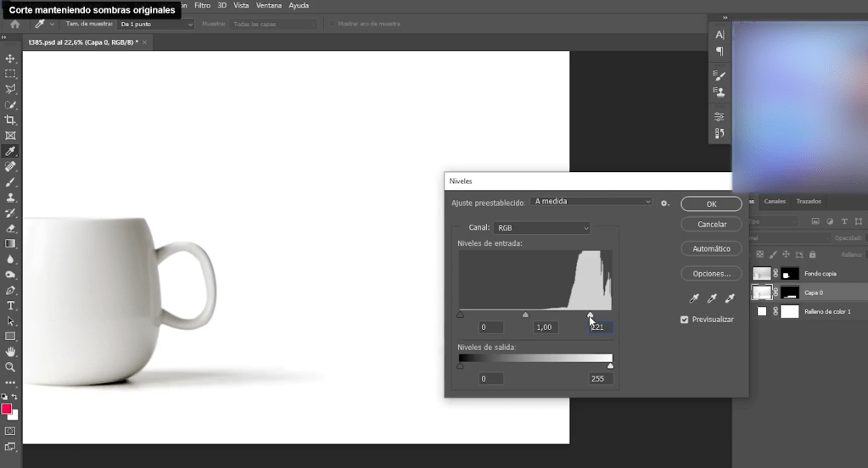Open preset options gear in Niveles dialog
868x468 pixels.
pyautogui.click(x=665, y=203)
